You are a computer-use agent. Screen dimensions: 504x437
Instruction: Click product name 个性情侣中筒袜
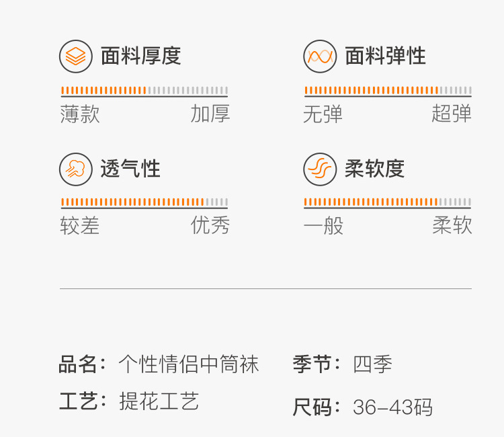189,364
